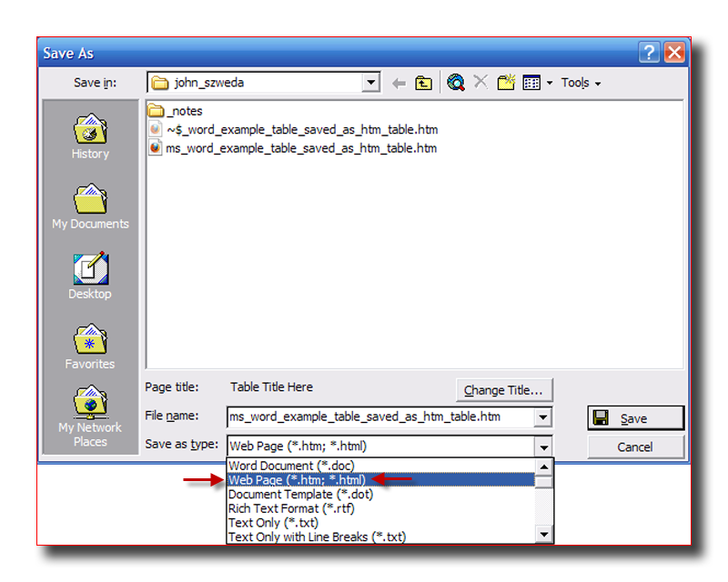Choose Word Document (*.doc) from list
This screenshot has width=728, height=582.
click(290, 466)
